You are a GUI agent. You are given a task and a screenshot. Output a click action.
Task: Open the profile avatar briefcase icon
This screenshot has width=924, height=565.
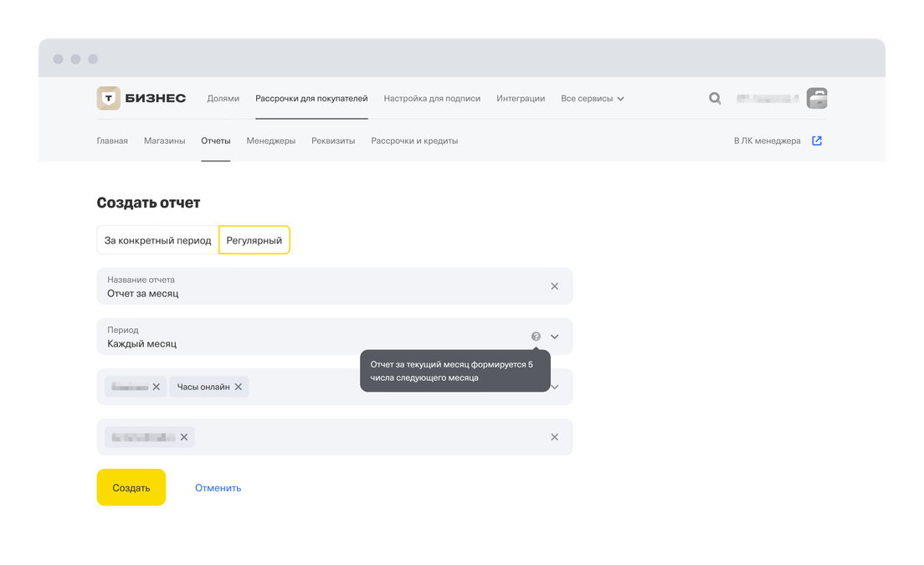pos(816,98)
